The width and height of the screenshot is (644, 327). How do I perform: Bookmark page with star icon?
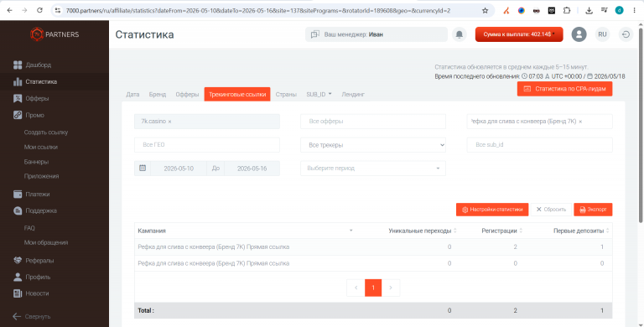485,11
